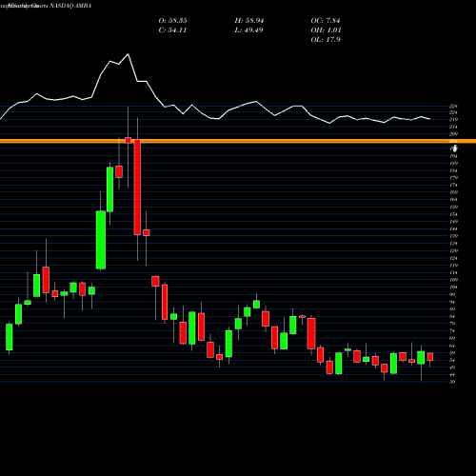Click the rightmost red candlestick

coord(430,357)
